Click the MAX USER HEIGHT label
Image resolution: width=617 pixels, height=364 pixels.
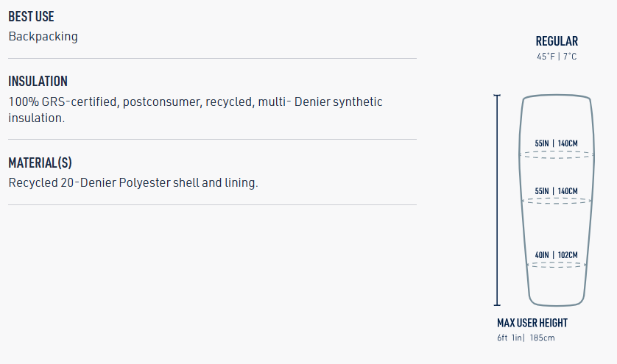[x=532, y=323]
